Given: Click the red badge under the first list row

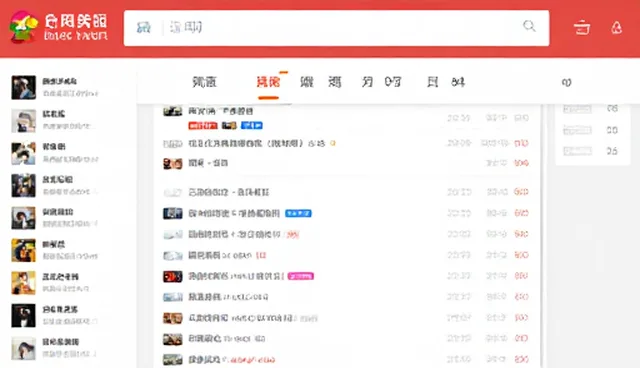Looking at the screenshot, I should tap(202, 125).
